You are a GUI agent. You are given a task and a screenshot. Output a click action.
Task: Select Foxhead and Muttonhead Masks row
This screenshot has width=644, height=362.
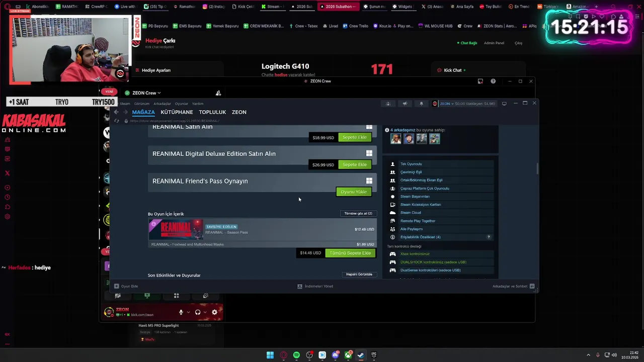click(x=262, y=244)
